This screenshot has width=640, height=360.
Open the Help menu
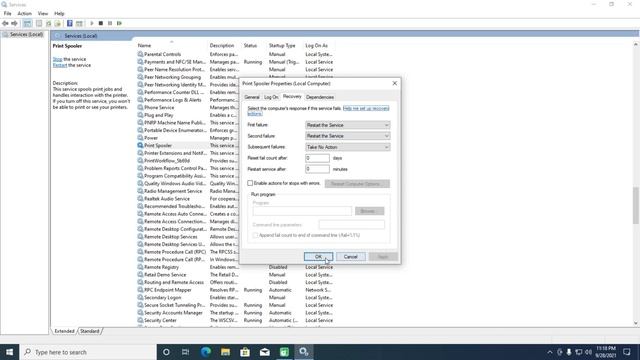(x=59, y=13)
